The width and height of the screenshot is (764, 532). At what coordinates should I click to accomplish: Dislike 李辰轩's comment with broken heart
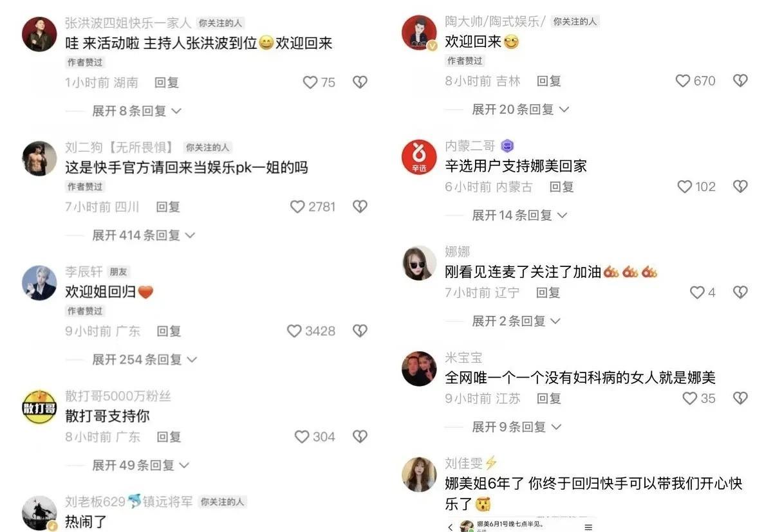point(360,331)
